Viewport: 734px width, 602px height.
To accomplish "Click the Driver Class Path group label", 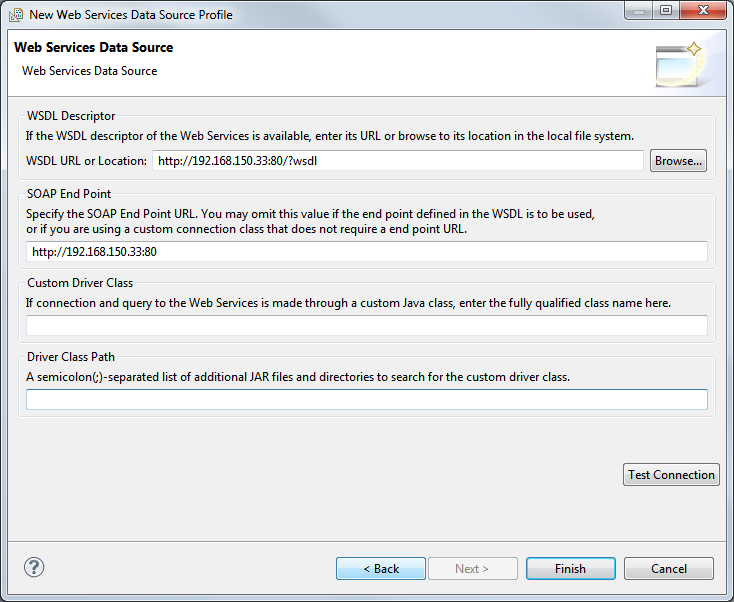I will click(71, 357).
